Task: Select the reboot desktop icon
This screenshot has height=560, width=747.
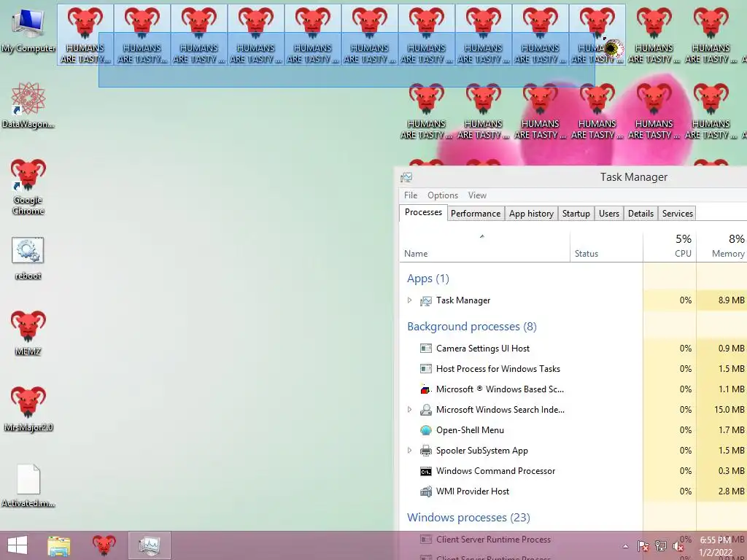Action: pos(28,259)
